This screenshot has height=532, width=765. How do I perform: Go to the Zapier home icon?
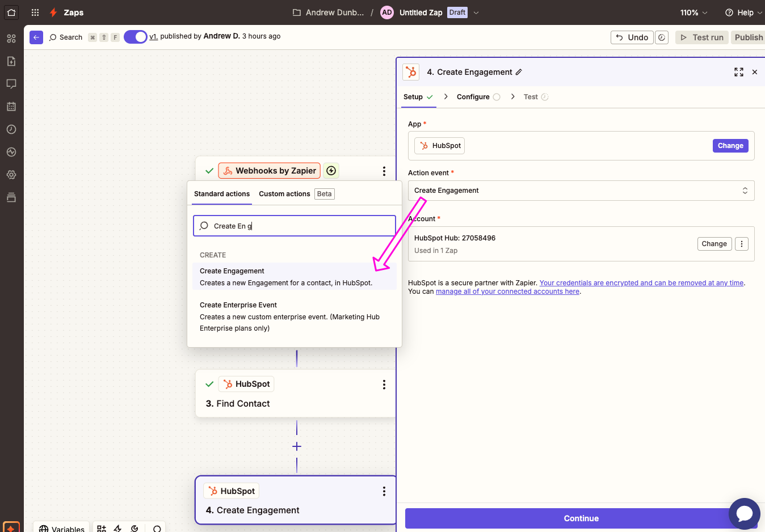(11, 12)
